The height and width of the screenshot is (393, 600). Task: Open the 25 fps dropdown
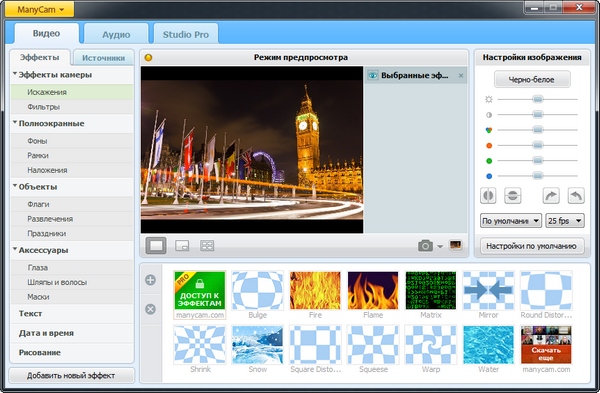point(565,221)
